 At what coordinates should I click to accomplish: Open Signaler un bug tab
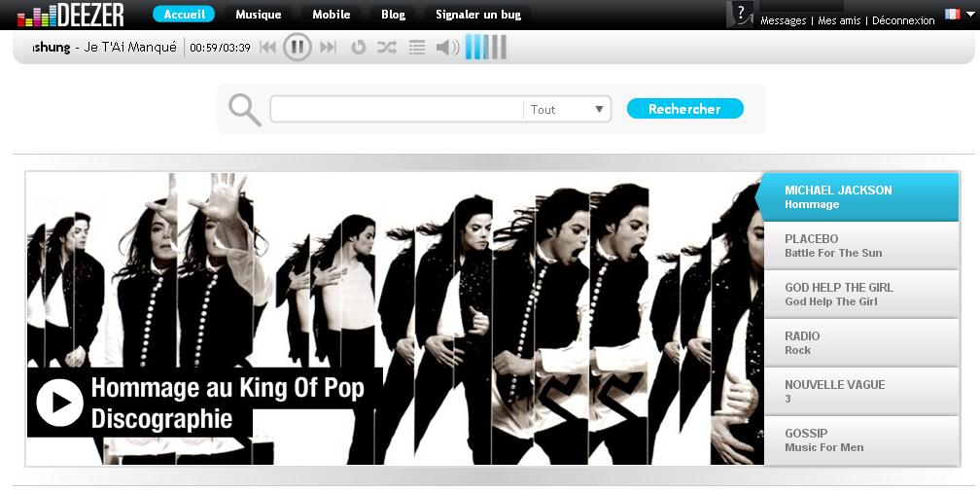tap(478, 15)
